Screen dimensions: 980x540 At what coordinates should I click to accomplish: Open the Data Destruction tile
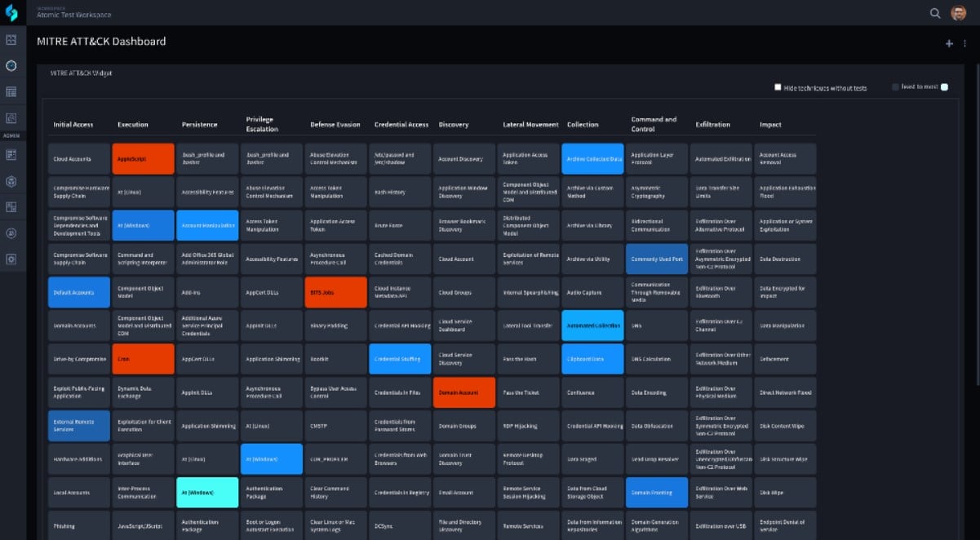[x=785, y=259]
